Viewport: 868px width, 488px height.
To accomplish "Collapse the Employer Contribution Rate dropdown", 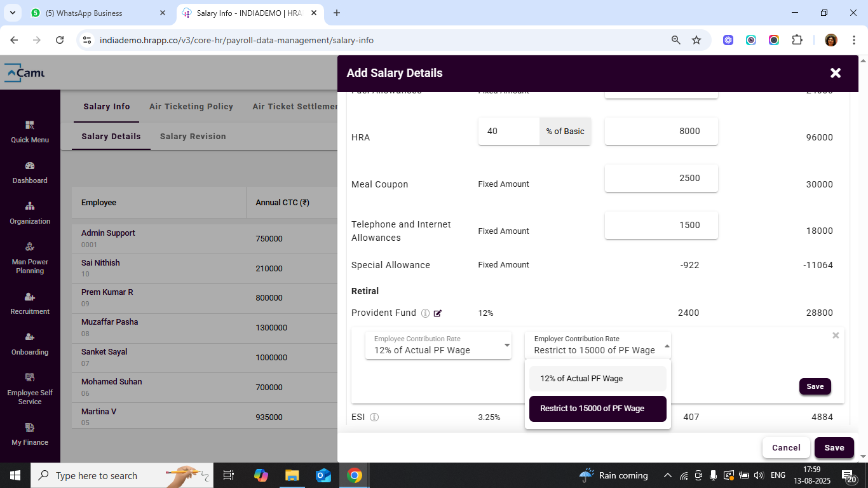I will pyautogui.click(x=667, y=346).
